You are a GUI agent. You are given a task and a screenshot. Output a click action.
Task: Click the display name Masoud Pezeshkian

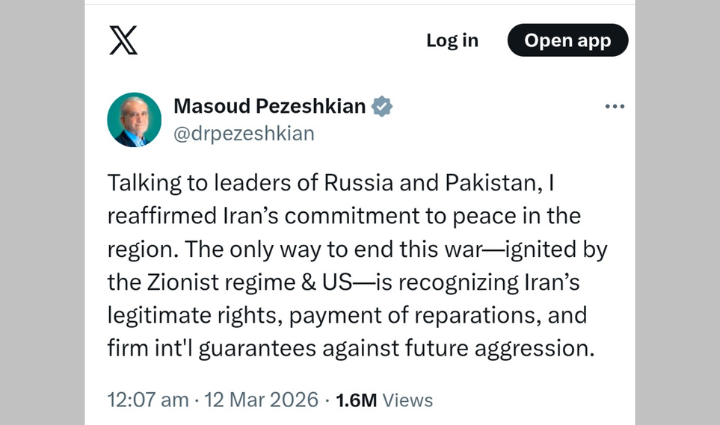click(x=269, y=107)
